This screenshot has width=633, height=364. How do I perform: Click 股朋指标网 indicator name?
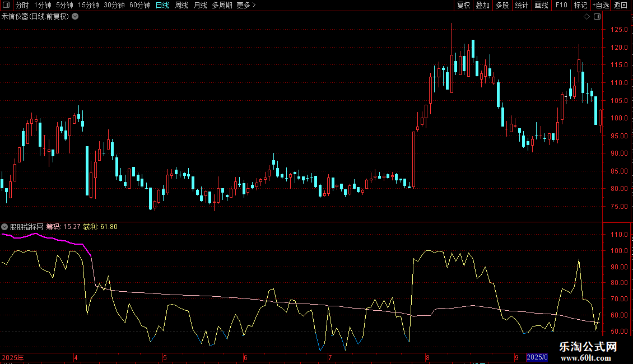[27, 227]
